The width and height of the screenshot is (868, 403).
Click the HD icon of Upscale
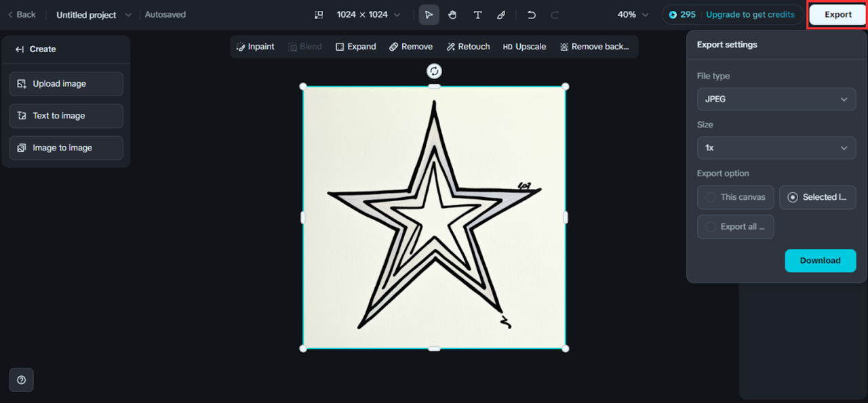click(x=507, y=47)
